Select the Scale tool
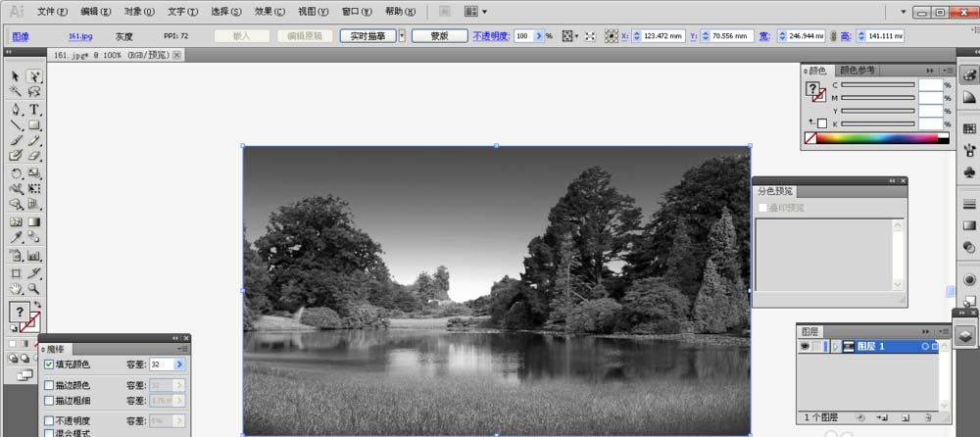Viewport: 980px width, 437px height. (34, 173)
